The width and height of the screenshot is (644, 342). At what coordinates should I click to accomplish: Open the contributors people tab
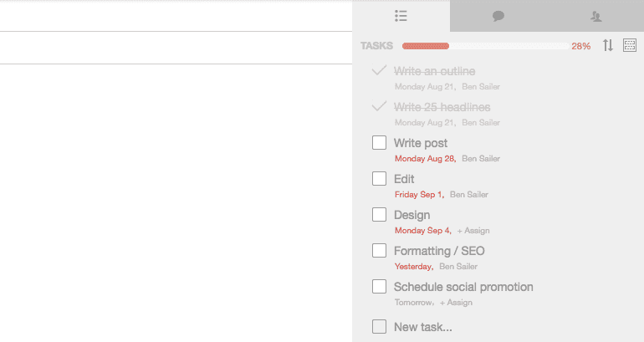click(x=596, y=17)
